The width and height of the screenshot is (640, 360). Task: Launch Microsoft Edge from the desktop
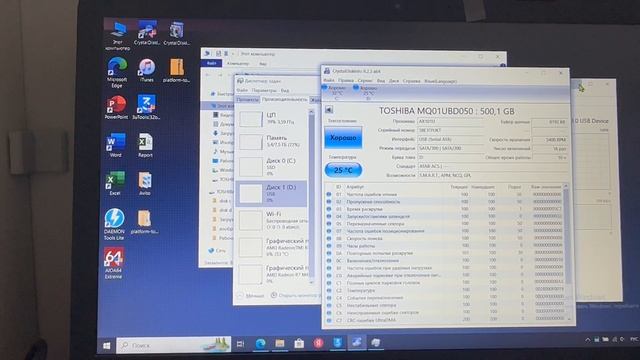point(117,72)
